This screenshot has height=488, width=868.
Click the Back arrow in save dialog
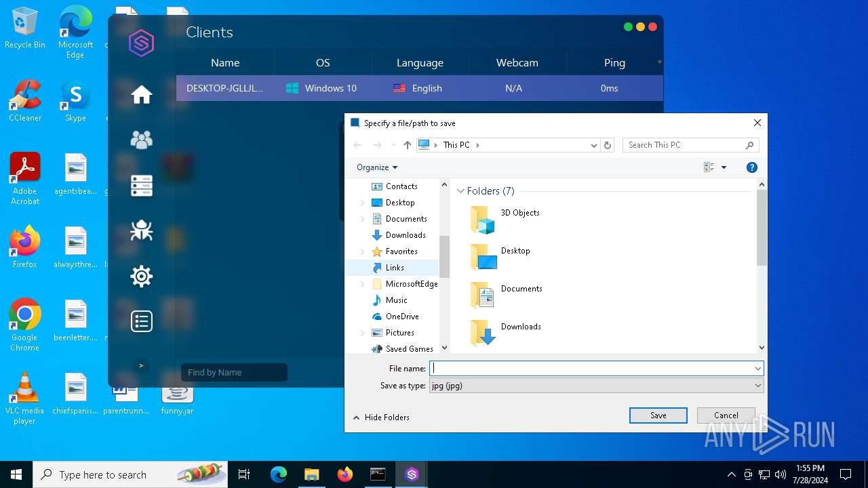(358, 145)
